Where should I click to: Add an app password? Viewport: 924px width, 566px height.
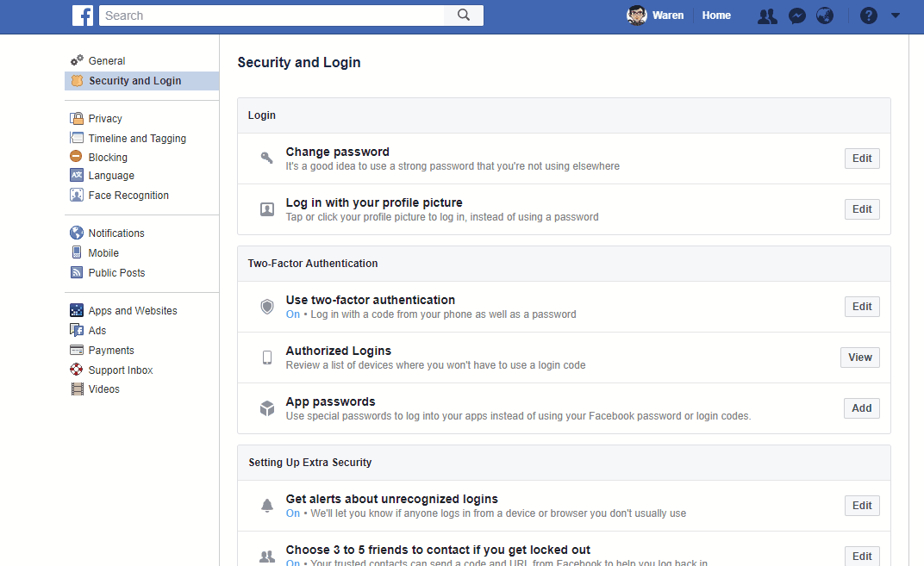point(861,407)
